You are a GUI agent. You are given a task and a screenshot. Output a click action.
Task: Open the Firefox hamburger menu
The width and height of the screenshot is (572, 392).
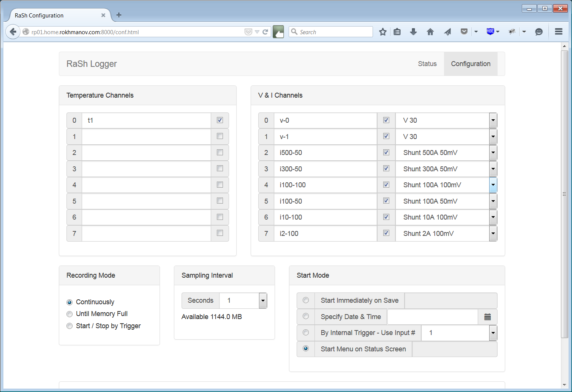pos(558,32)
